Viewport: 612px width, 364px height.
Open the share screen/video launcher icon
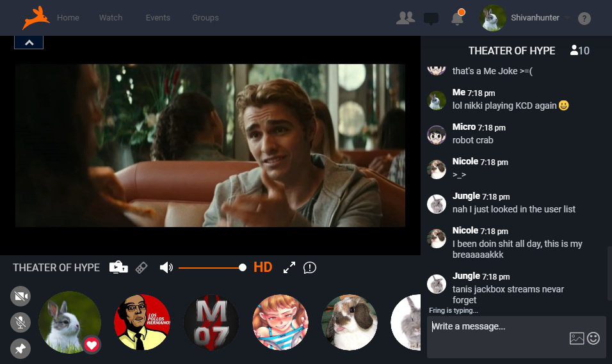coord(118,267)
